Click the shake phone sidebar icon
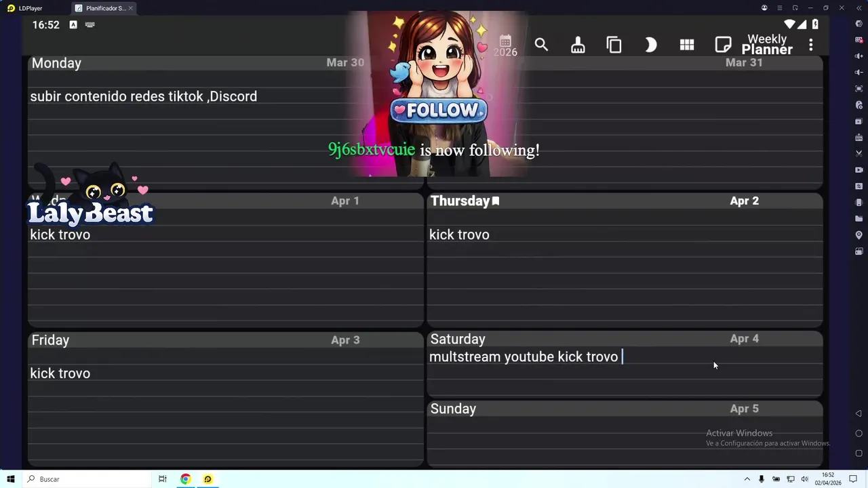868x488 pixels. click(859, 203)
